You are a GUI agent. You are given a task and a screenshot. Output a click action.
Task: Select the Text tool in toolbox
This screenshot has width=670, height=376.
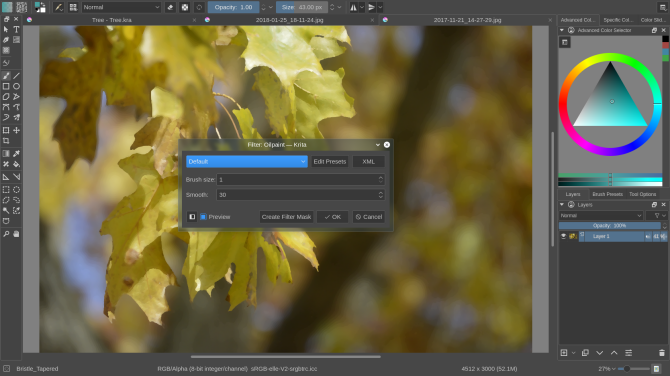coord(16,29)
